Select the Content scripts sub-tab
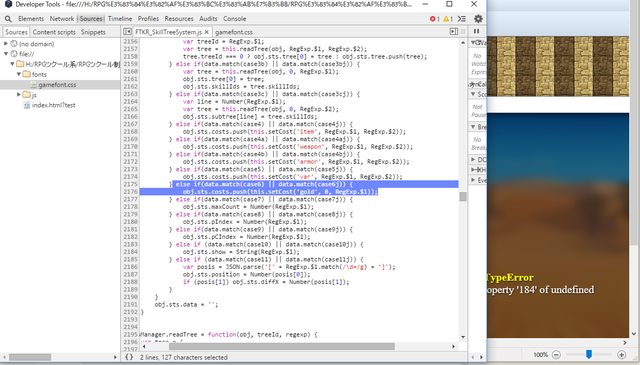The width and height of the screenshot is (640, 365). click(x=54, y=32)
